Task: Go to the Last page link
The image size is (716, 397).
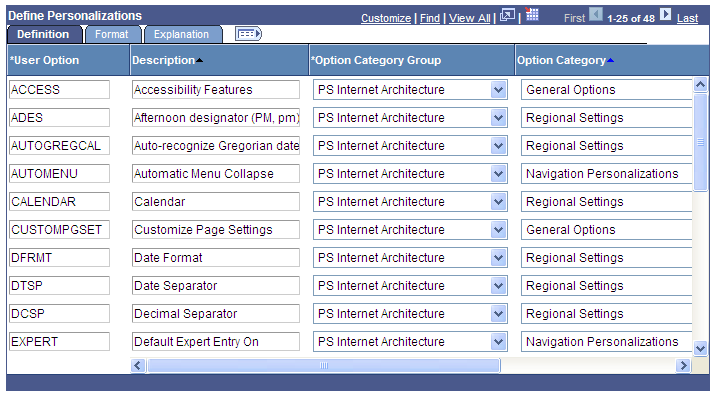Action: coord(687,18)
